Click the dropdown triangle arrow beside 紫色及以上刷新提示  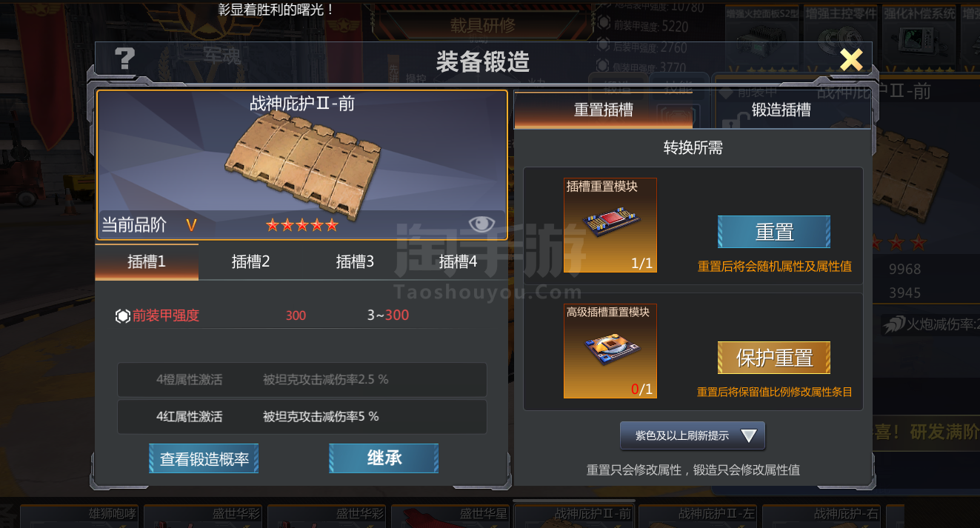tap(749, 436)
